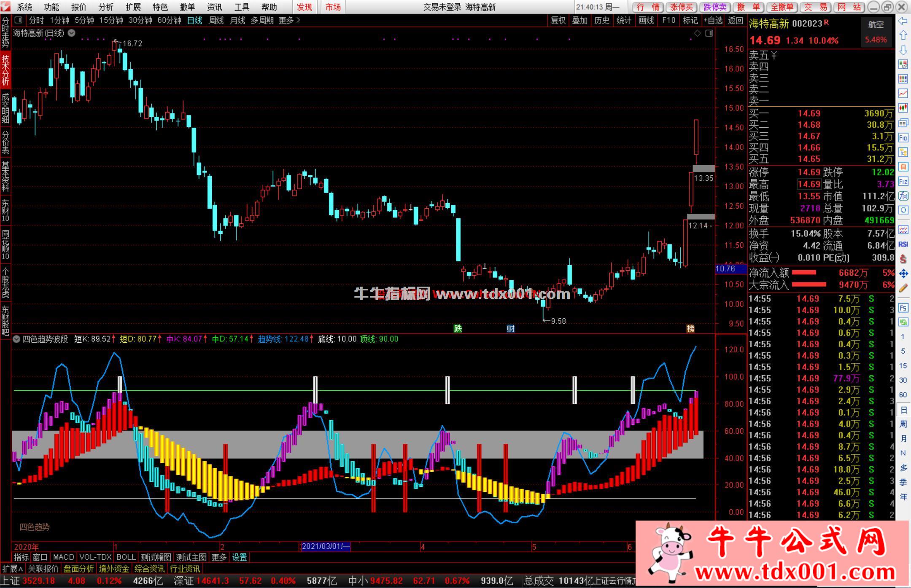
Task: Expand the 扩展∧ panel at bottom left
Action: [13, 569]
